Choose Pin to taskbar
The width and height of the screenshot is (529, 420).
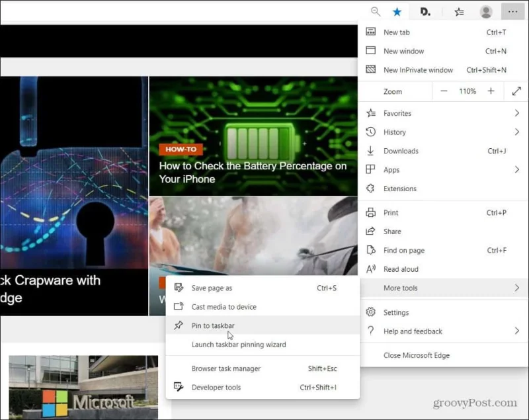tap(263, 325)
